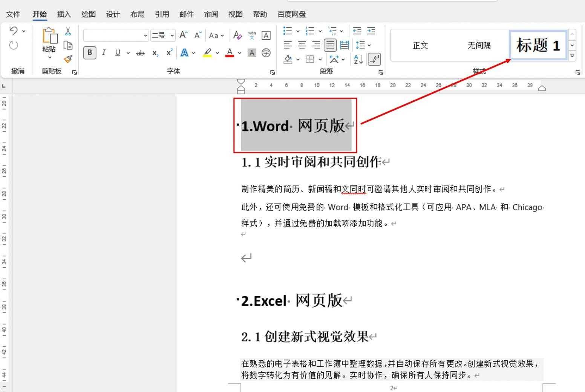The image size is (585, 392).
Task: Toggle show/hide paragraph marks
Action: 374,59
